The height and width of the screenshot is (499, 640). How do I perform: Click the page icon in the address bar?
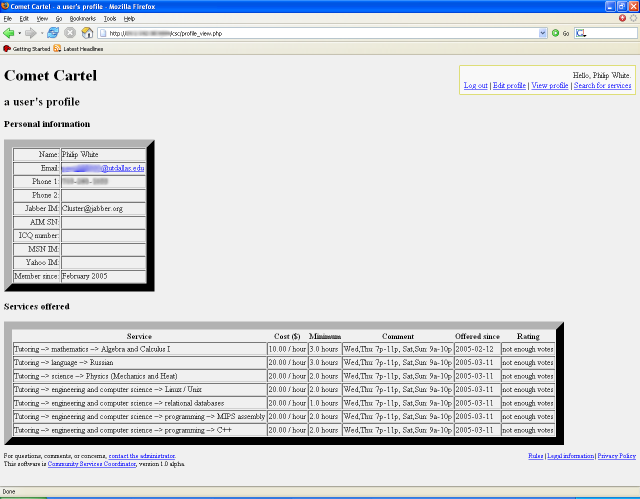[103, 33]
